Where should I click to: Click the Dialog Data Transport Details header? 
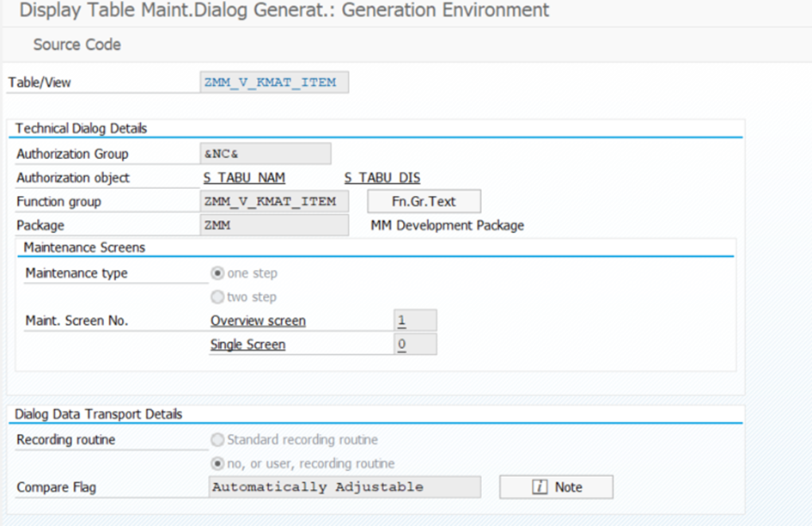(x=99, y=414)
